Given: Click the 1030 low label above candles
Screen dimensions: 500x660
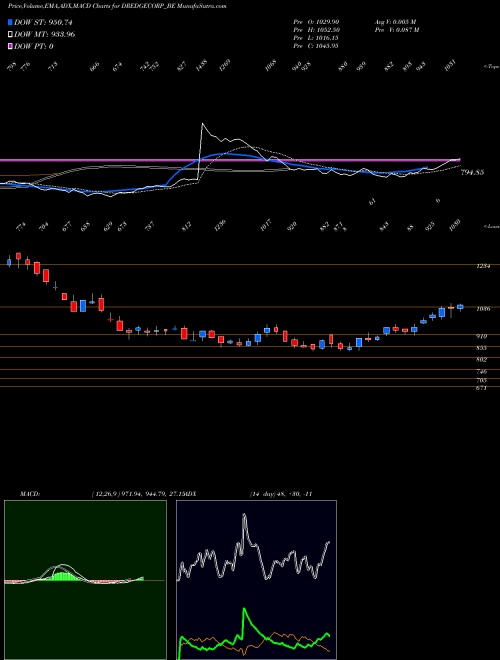Looking at the screenshot, I should 455,224.
